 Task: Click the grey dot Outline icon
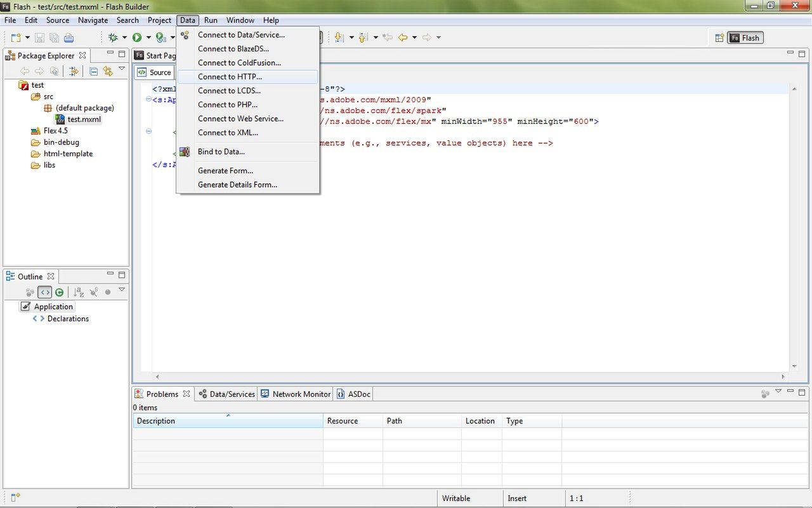[x=108, y=292]
